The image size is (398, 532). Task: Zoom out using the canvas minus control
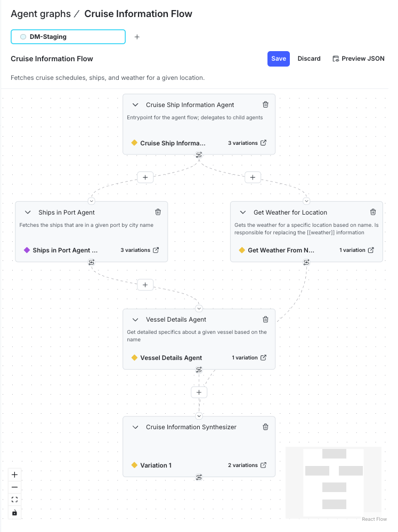pyautogui.click(x=14, y=487)
